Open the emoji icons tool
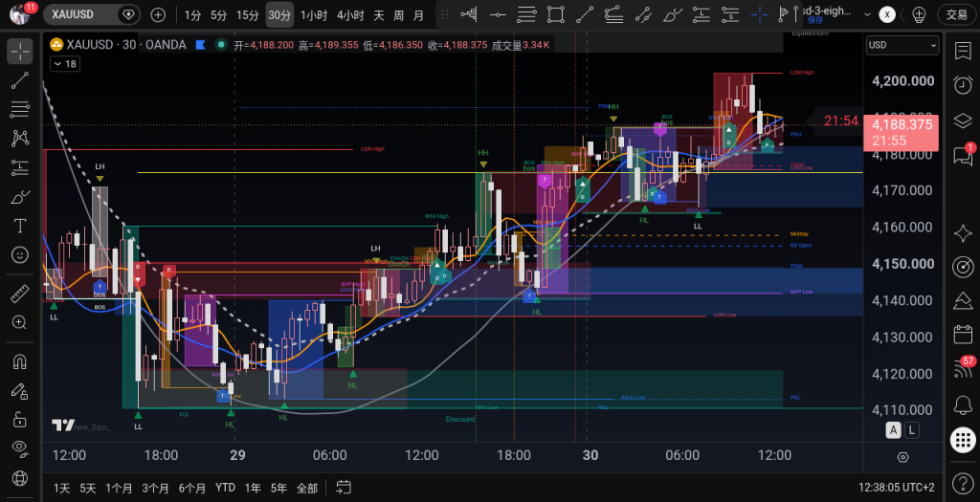980x502 pixels. 20,254
